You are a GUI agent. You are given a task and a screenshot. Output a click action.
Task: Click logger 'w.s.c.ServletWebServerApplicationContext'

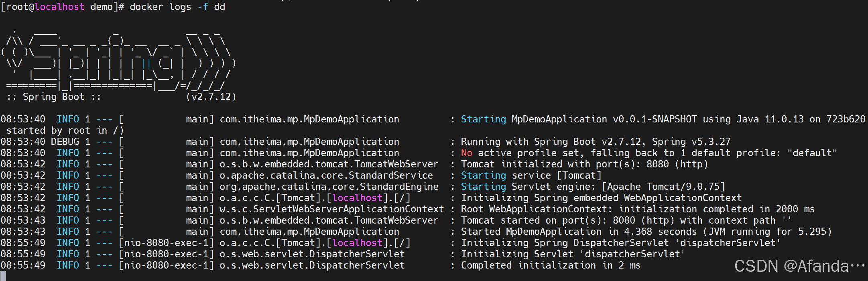point(332,209)
